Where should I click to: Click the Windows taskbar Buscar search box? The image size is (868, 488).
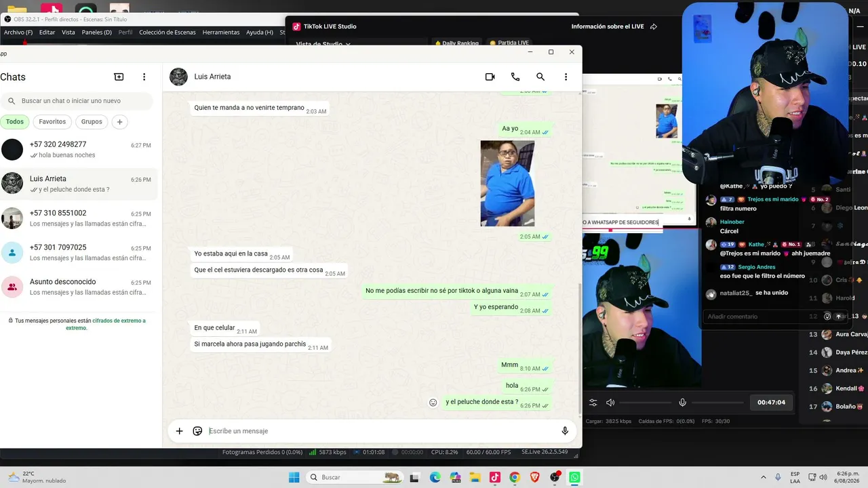[x=355, y=477]
